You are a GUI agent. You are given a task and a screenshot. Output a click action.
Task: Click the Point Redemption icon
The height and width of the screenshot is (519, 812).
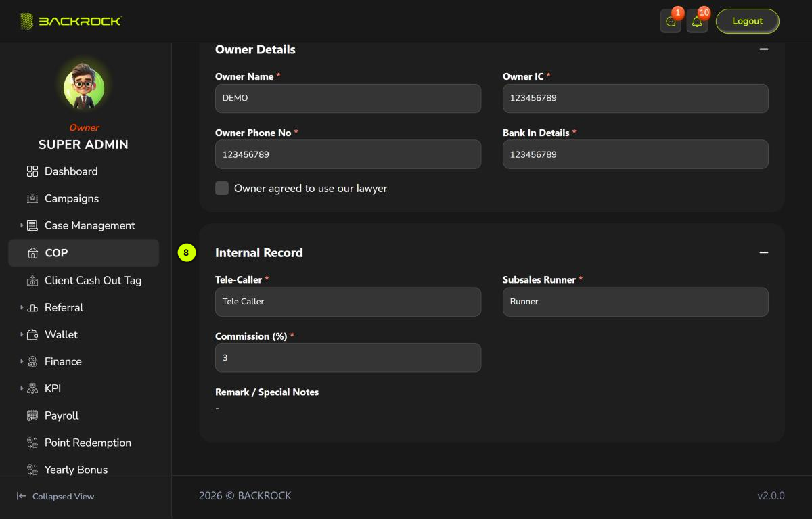tap(32, 443)
